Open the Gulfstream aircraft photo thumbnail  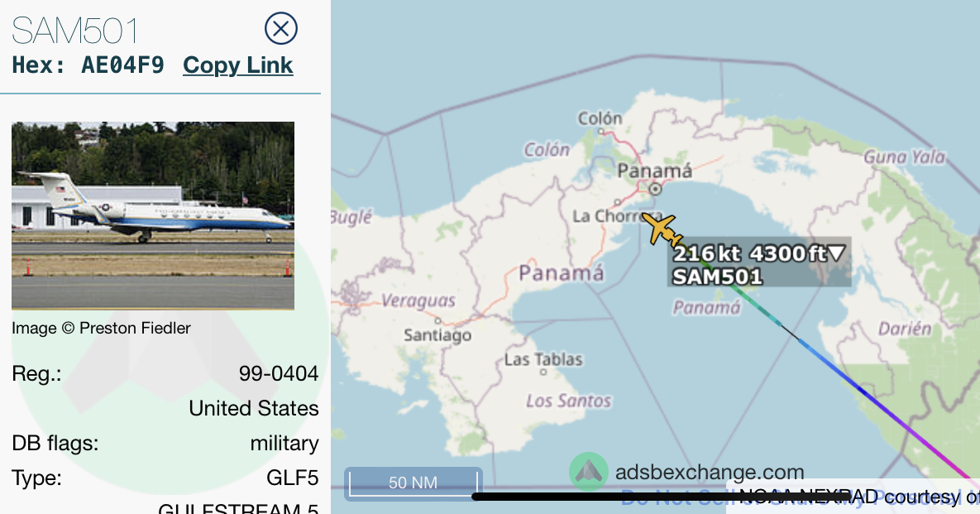(x=153, y=215)
